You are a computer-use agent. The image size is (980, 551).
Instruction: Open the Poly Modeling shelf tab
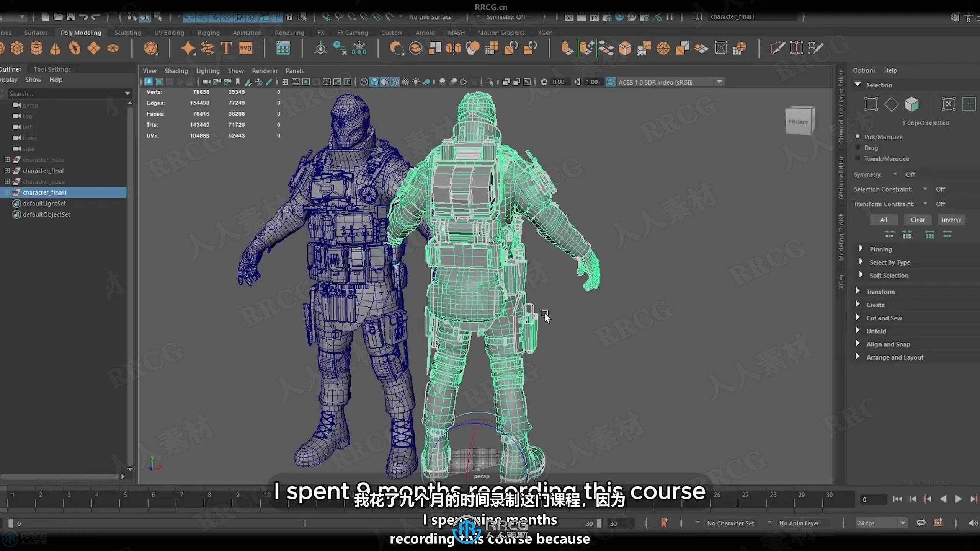[x=81, y=33]
